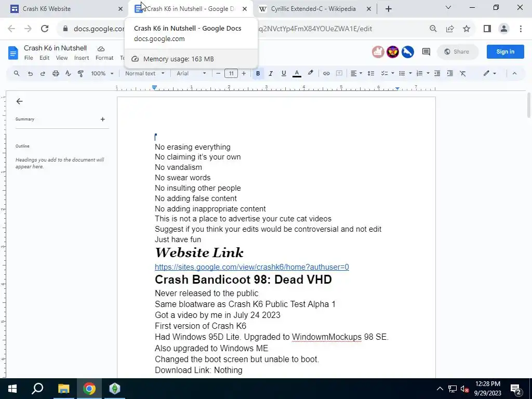
Task: Open the checklist menu arrow
Action: pos(393,73)
